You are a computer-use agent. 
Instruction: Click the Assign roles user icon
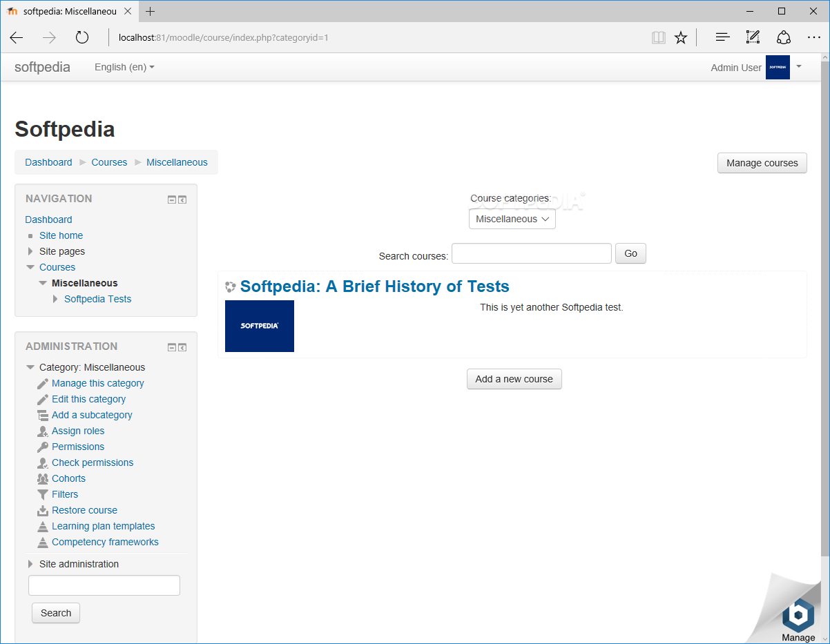[x=43, y=431]
